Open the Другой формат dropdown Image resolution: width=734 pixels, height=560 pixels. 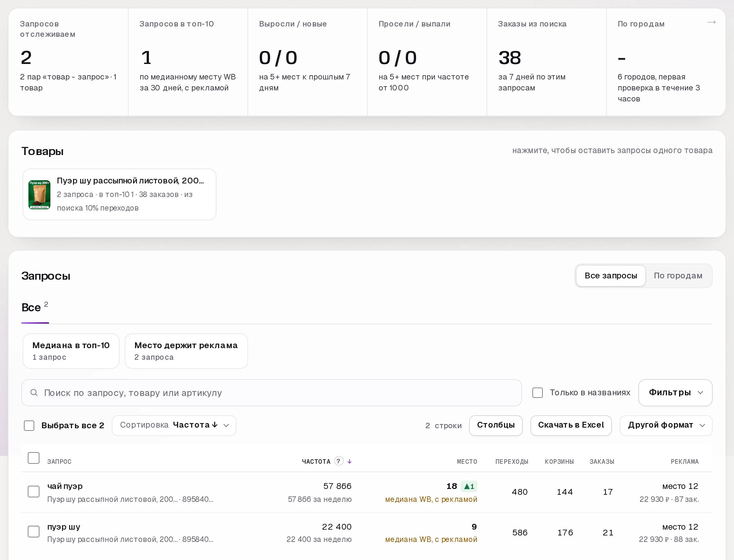pyautogui.click(x=666, y=425)
